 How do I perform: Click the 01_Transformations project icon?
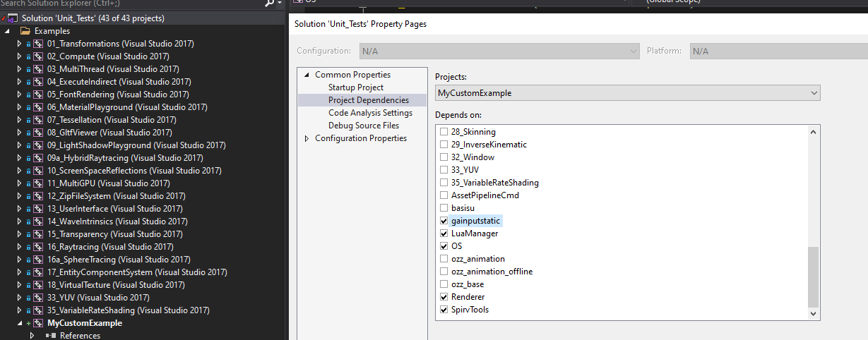(x=38, y=44)
